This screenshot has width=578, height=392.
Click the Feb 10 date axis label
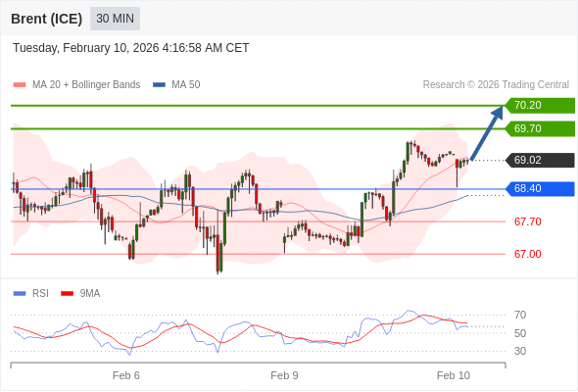pyautogui.click(x=454, y=375)
